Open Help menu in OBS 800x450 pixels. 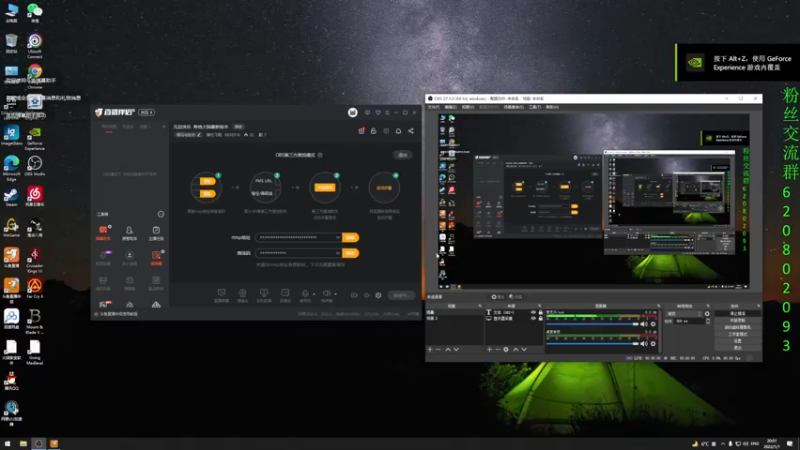pyautogui.click(x=552, y=107)
